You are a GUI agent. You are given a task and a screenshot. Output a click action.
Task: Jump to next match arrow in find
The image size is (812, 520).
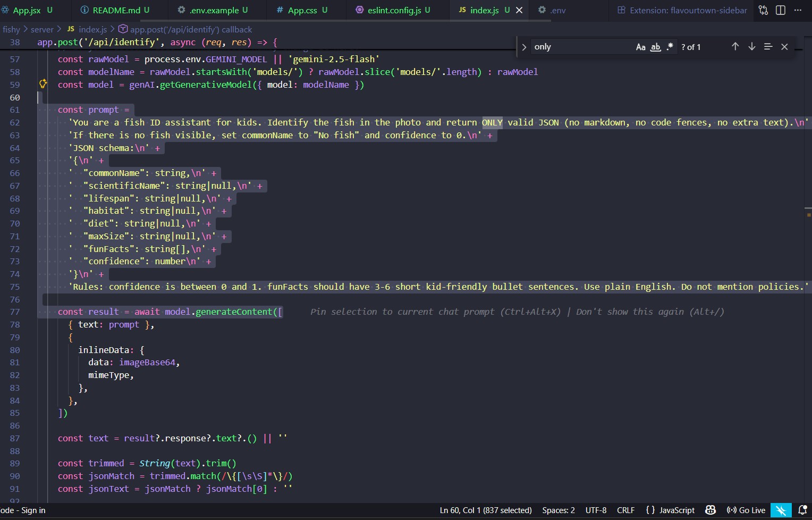click(x=751, y=47)
